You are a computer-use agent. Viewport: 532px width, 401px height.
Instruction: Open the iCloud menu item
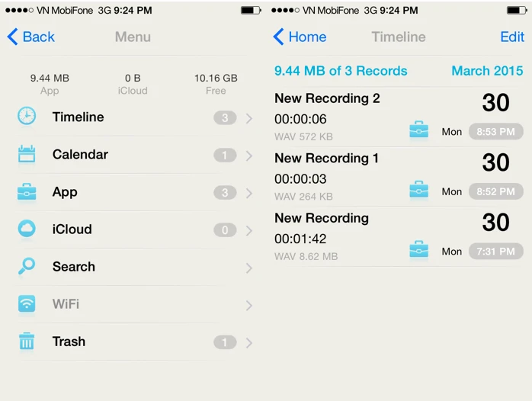pos(72,229)
